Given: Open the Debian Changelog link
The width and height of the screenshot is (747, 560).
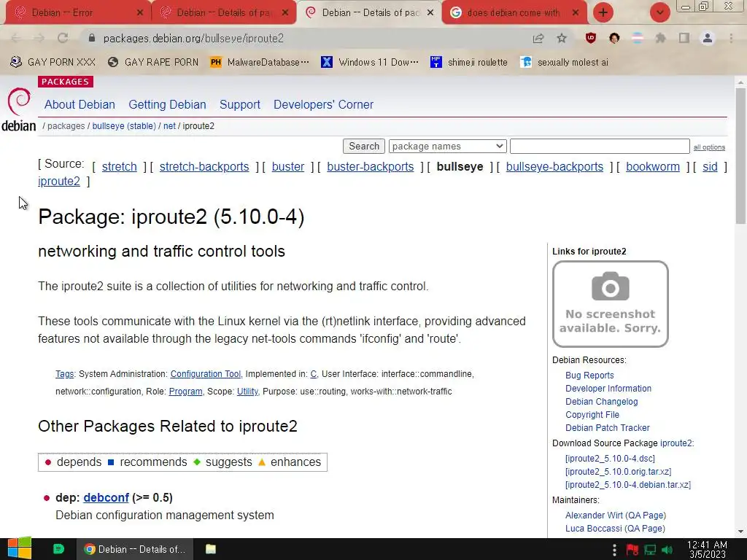Looking at the screenshot, I should coord(601,402).
